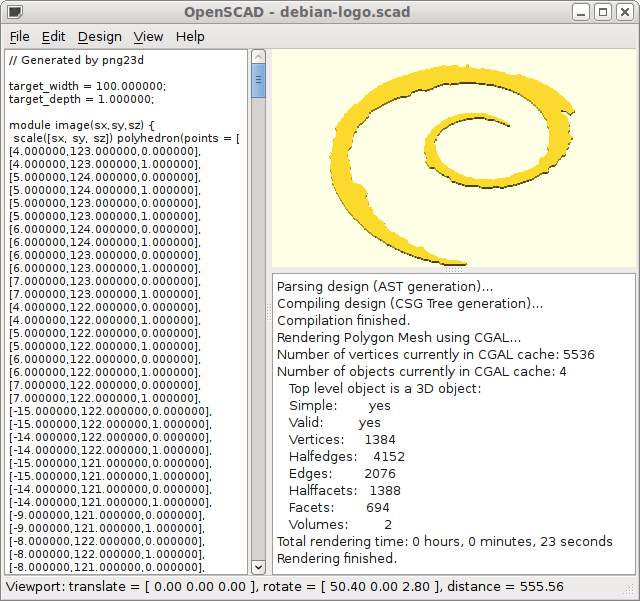640x601 pixels.
Task: Click the 'Simple: yes' console line
Action: (340, 406)
